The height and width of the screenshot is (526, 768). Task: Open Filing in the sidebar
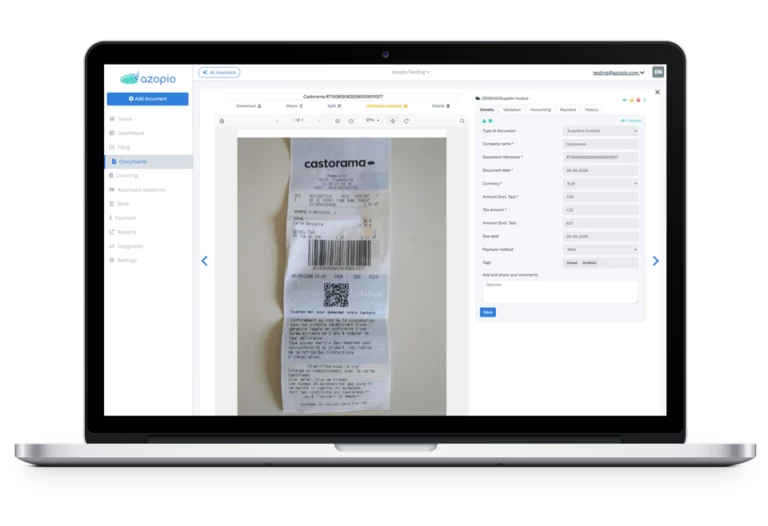pos(120,147)
